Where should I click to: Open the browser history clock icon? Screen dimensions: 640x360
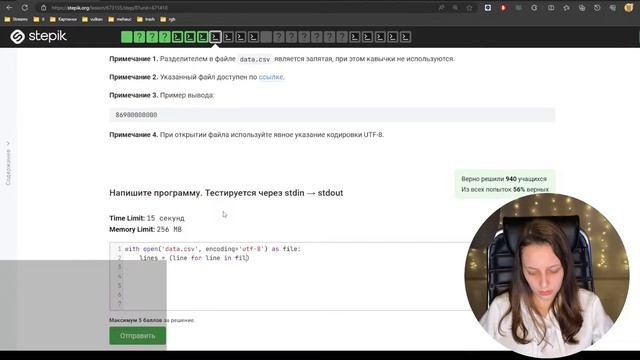coord(597,7)
